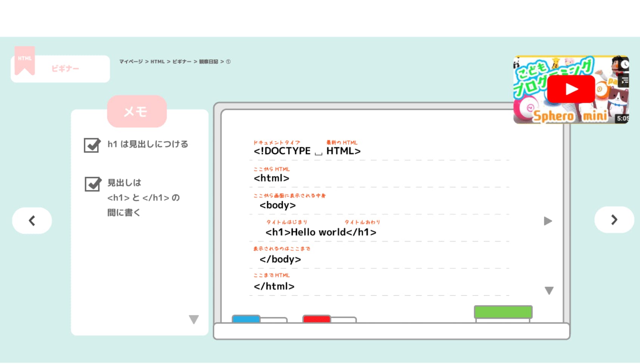Open マイページ in the breadcrumb
Viewport: 640px width, 364px height.
click(x=131, y=62)
